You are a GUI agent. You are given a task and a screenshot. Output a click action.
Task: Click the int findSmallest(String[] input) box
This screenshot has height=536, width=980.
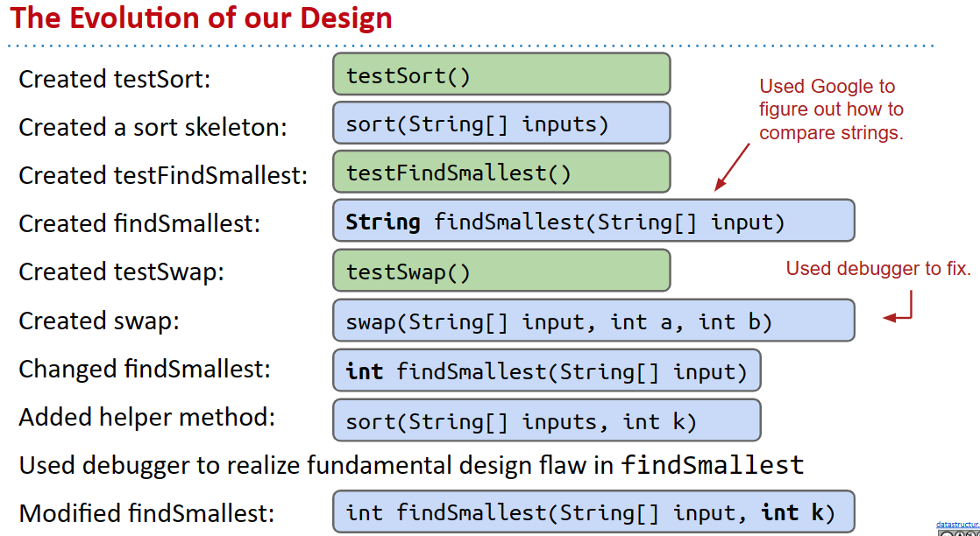click(x=546, y=370)
